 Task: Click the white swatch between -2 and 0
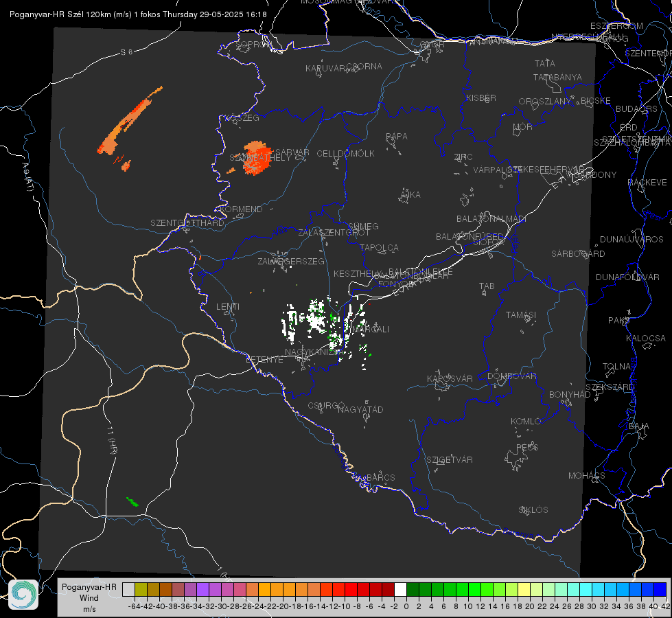[x=400, y=589]
